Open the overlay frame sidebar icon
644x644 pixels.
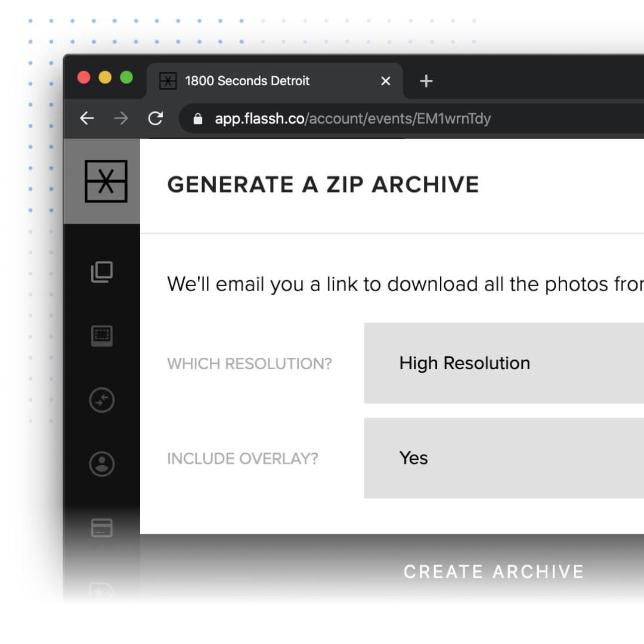(x=101, y=336)
